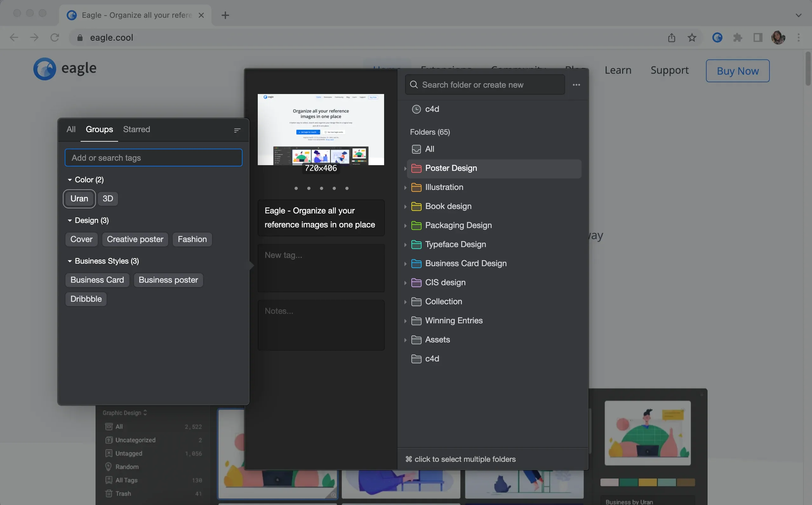This screenshot has width=812, height=505.
Task: Edit the captured page title field
Action: point(321,218)
